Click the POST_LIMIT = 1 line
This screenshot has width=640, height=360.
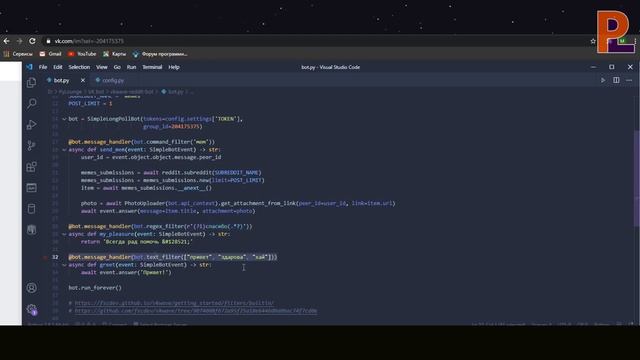(x=90, y=103)
